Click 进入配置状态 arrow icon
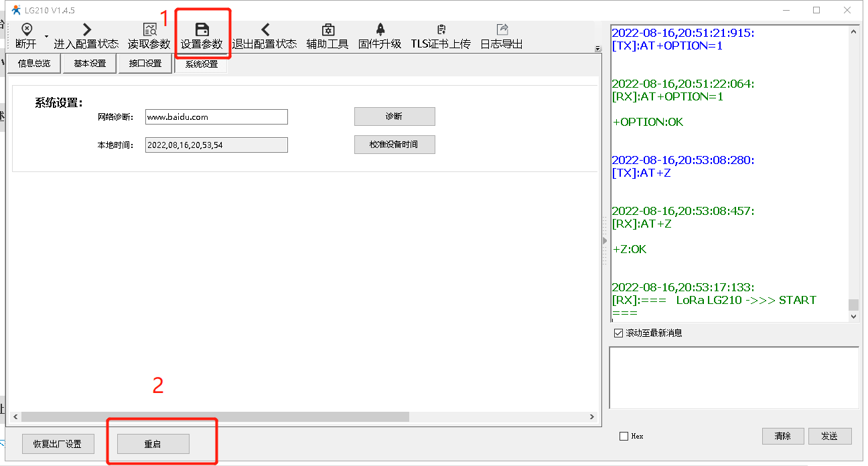This screenshot has height=466, width=868. 86,29
